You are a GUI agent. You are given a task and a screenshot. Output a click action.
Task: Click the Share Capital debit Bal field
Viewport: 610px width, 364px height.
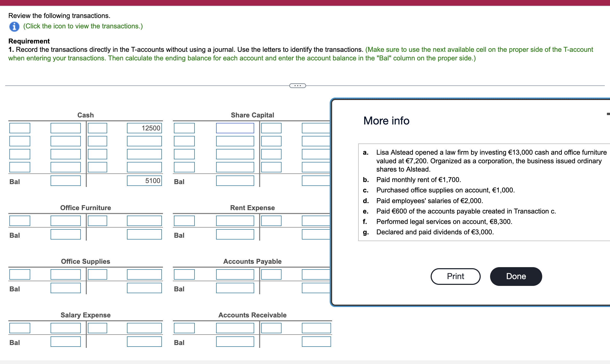tap(235, 181)
